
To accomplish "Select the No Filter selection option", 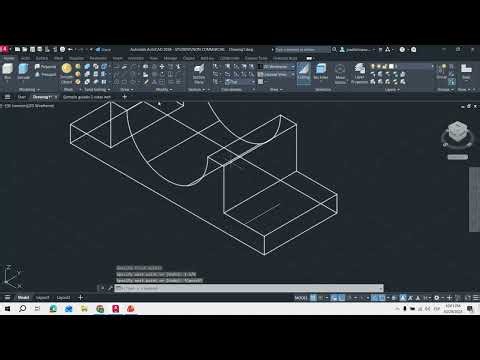I will 321,72.
